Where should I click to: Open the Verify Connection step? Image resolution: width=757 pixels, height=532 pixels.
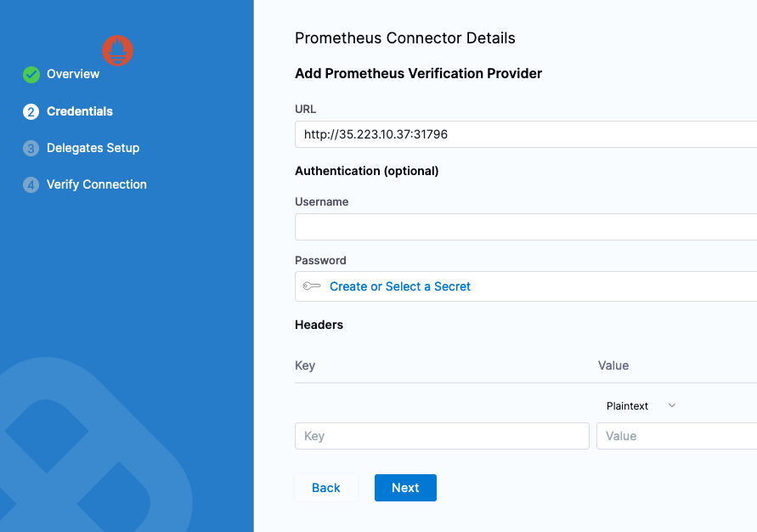click(x=97, y=184)
